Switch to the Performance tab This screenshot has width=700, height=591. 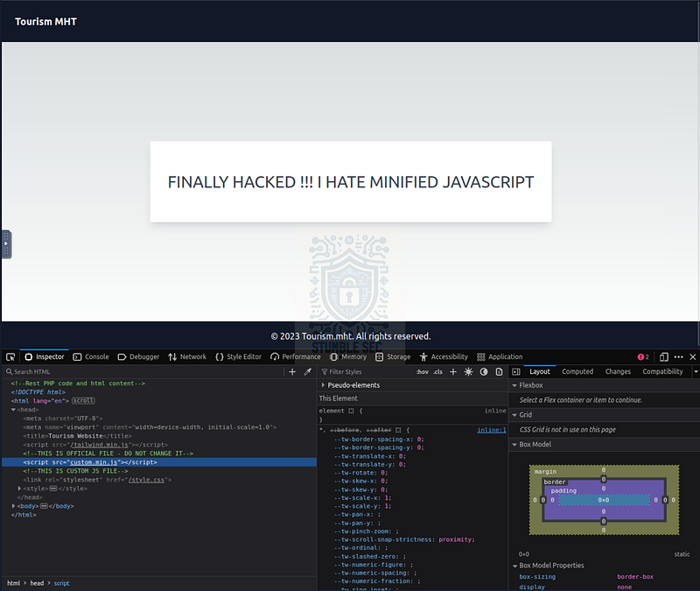296,357
